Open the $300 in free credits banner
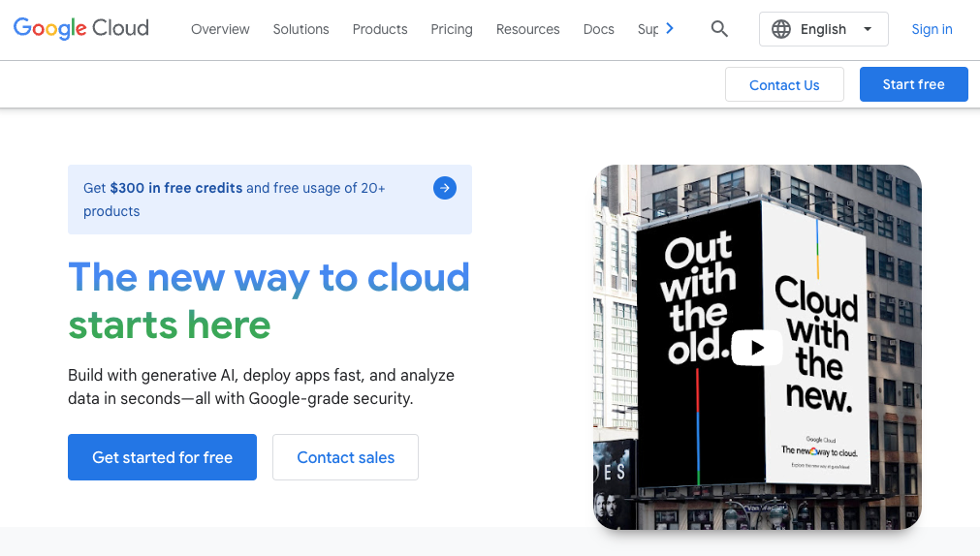 [x=270, y=200]
